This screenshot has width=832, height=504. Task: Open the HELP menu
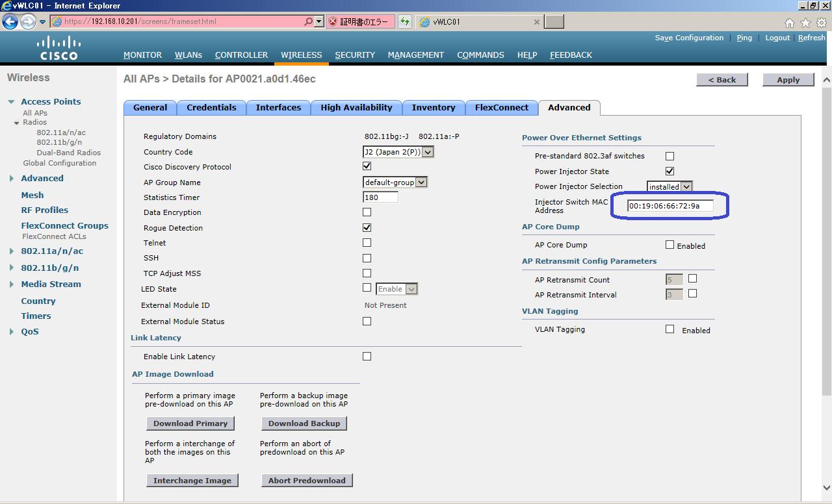point(527,55)
